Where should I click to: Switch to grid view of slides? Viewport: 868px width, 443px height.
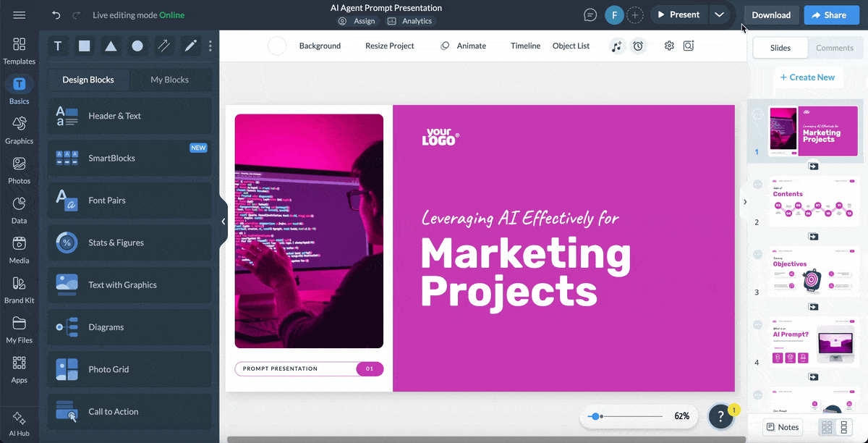[827, 427]
